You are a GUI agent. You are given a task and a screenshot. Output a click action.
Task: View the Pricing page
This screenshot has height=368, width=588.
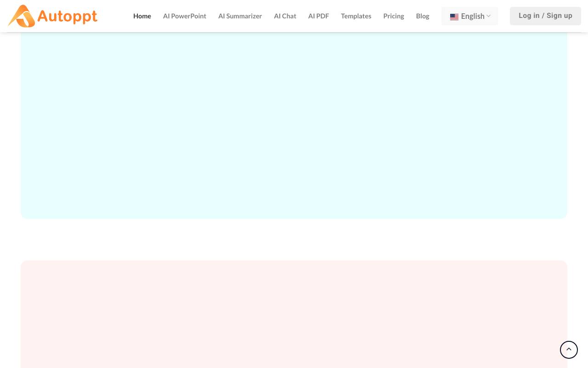(394, 16)
